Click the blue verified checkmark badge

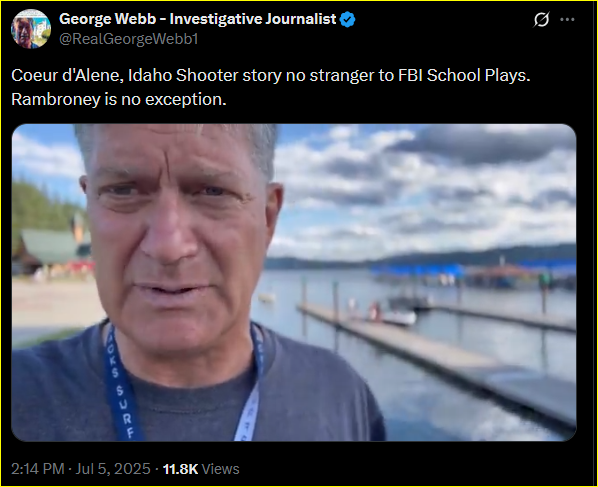(347, 19)
